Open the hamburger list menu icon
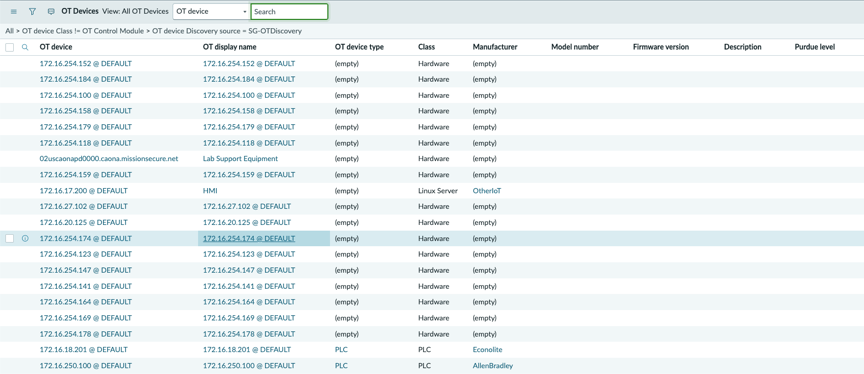 (x=14, y=11)
